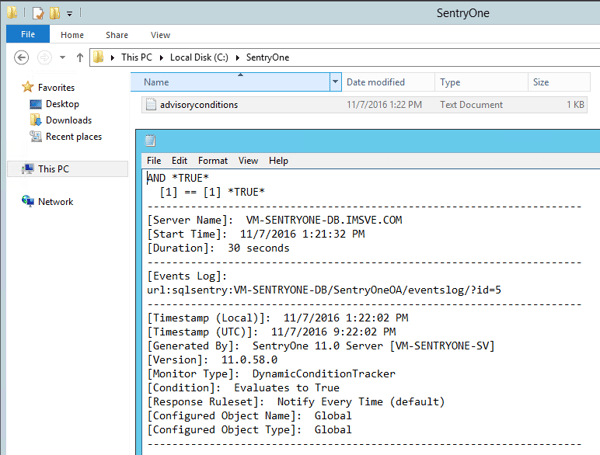The image size is (600, 455).
Task: Open Notepad Edit menu
Action: tap(179, 161)
